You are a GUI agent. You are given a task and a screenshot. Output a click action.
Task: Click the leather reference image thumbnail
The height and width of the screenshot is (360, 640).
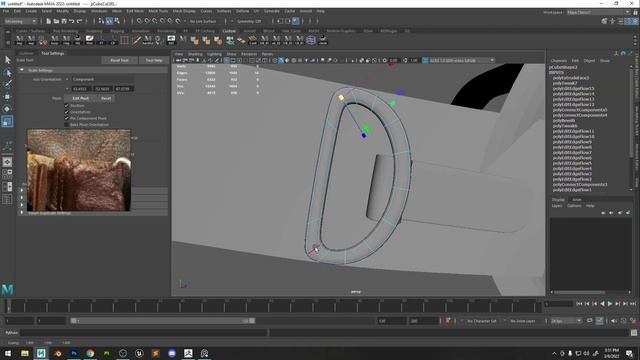(79, 170)
